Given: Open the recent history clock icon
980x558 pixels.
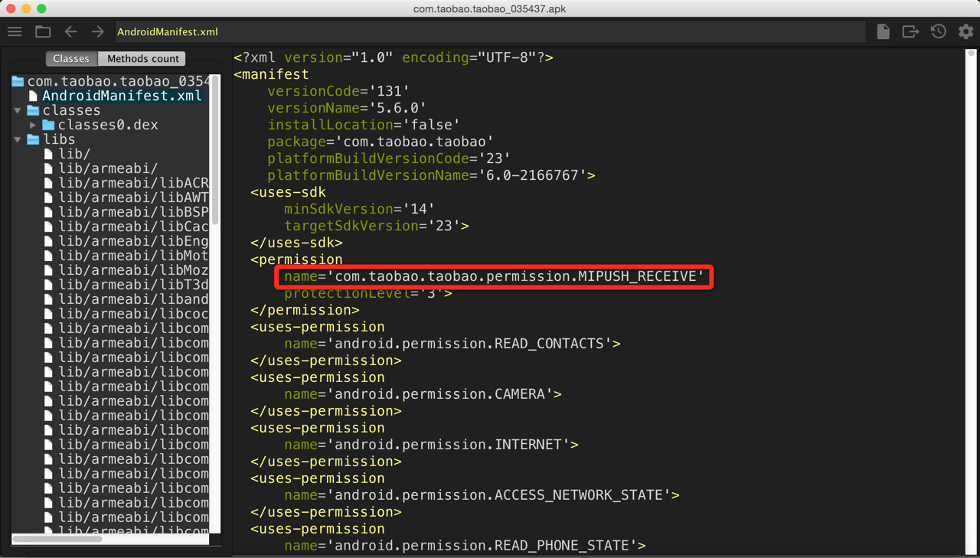Looking at the screenshot, I should click(939, 31).
